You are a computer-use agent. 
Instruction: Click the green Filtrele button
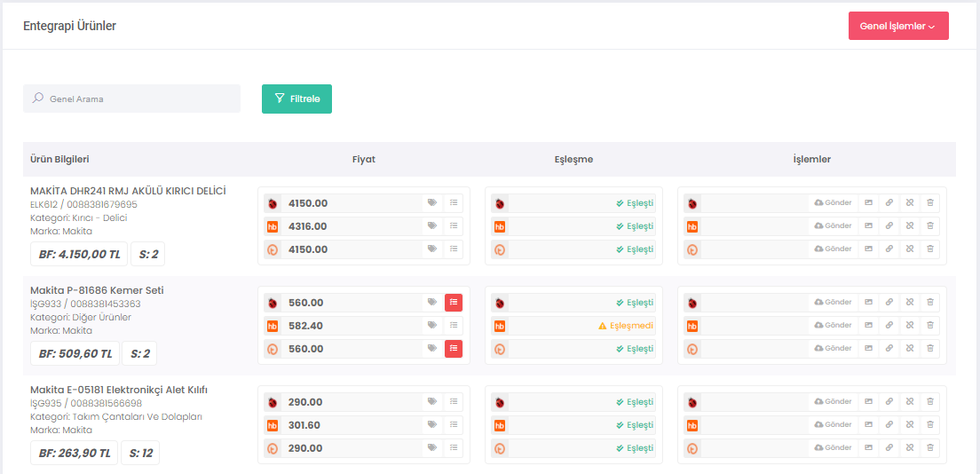coord(296,99)
